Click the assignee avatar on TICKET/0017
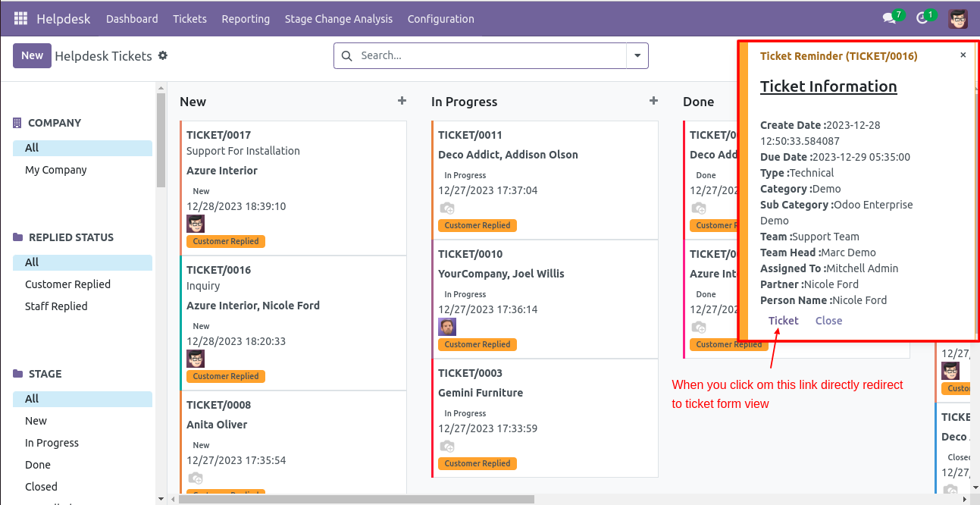The image size is (980, 505). click(196, 224)
